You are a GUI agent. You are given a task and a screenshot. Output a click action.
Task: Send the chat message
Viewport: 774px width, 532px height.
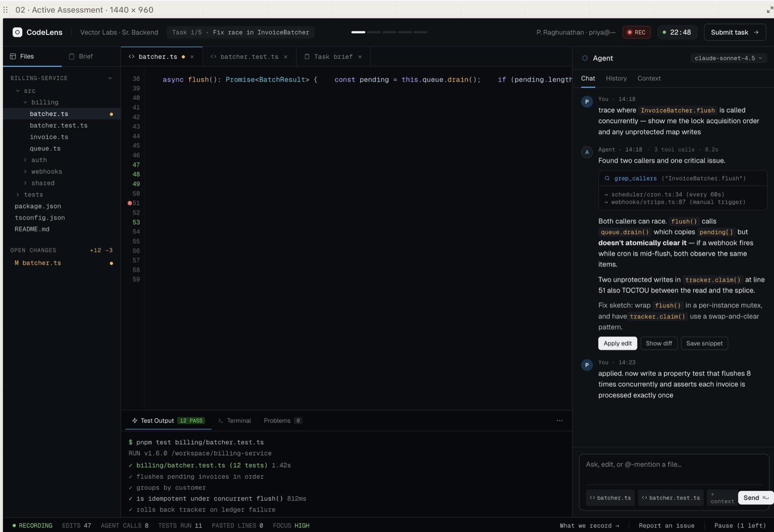(755, 498)
